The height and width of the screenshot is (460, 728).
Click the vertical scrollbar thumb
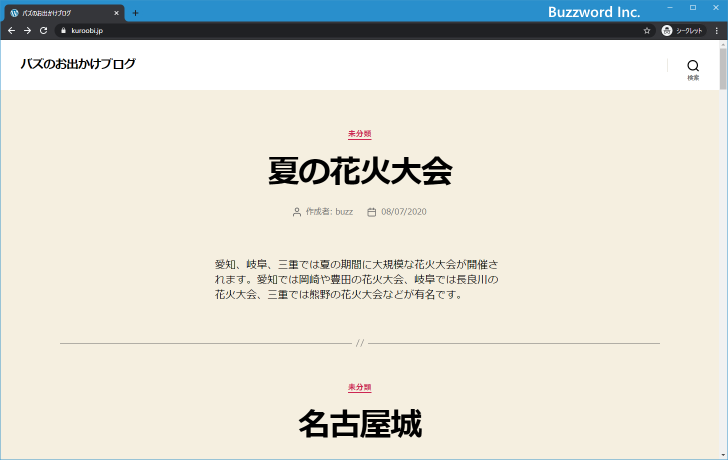723,68
